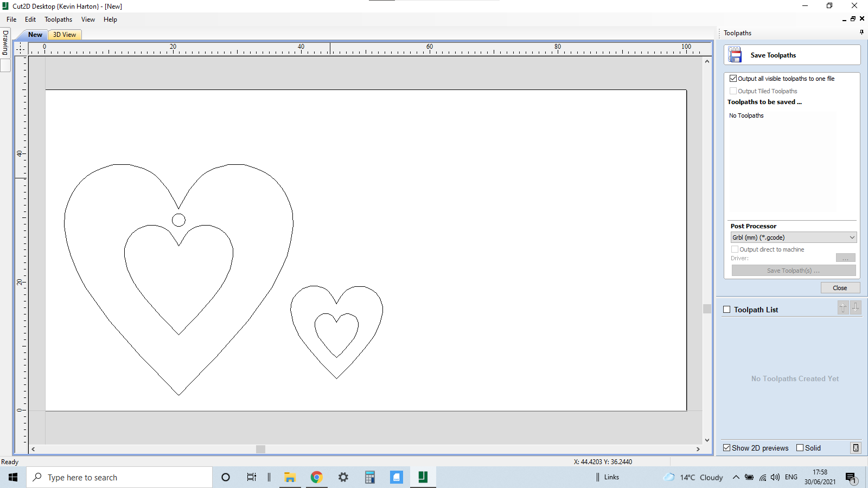Click the toolpath preview icon below Solid
This screenshot has width=868, height=488.
[x=856, y=448]
